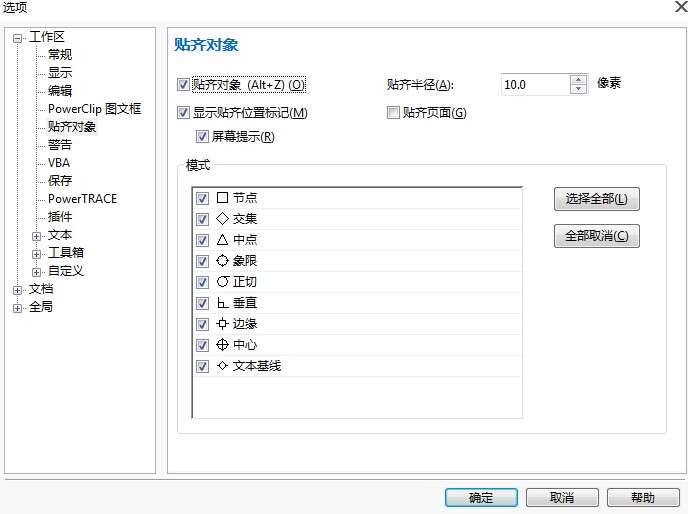Open help with the 帮助 button

click(643, 497)
